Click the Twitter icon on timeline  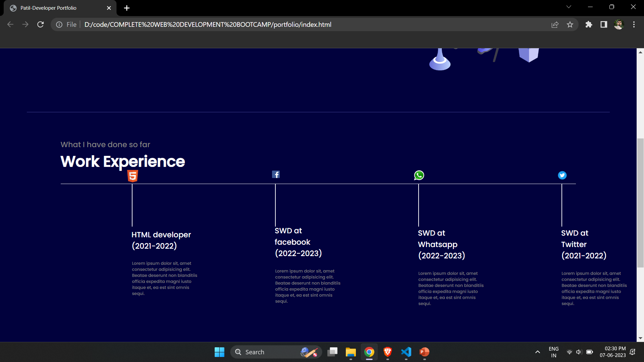562,175
